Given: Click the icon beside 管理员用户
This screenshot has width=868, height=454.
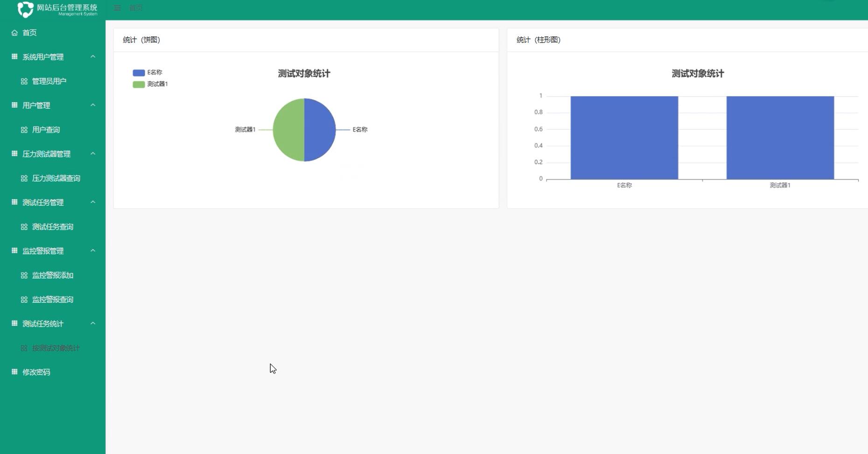Looking at the screenshot, I should 24,81.
